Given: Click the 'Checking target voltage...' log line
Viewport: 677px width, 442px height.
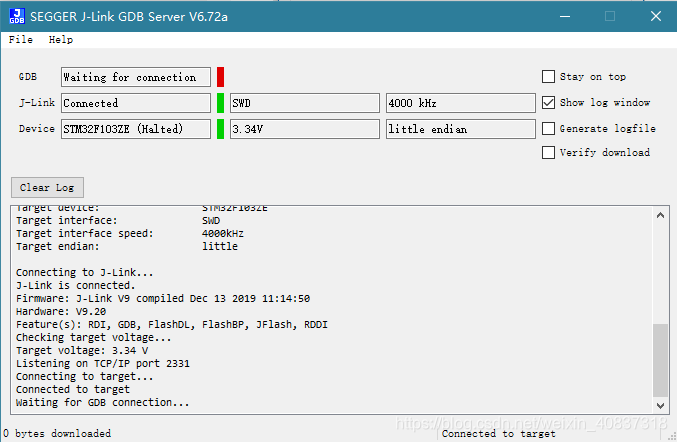Looking at the screenshot, I should [x=94, y=338].
